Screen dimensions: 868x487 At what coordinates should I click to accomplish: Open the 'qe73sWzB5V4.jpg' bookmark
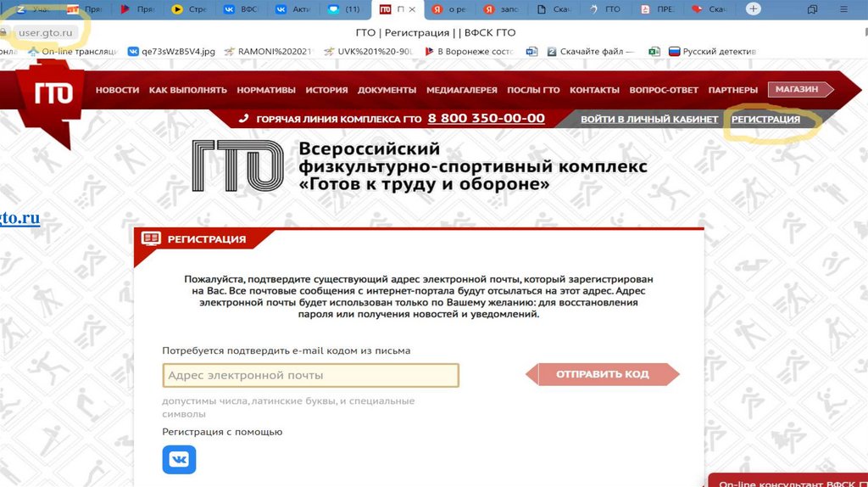point(171,52)
